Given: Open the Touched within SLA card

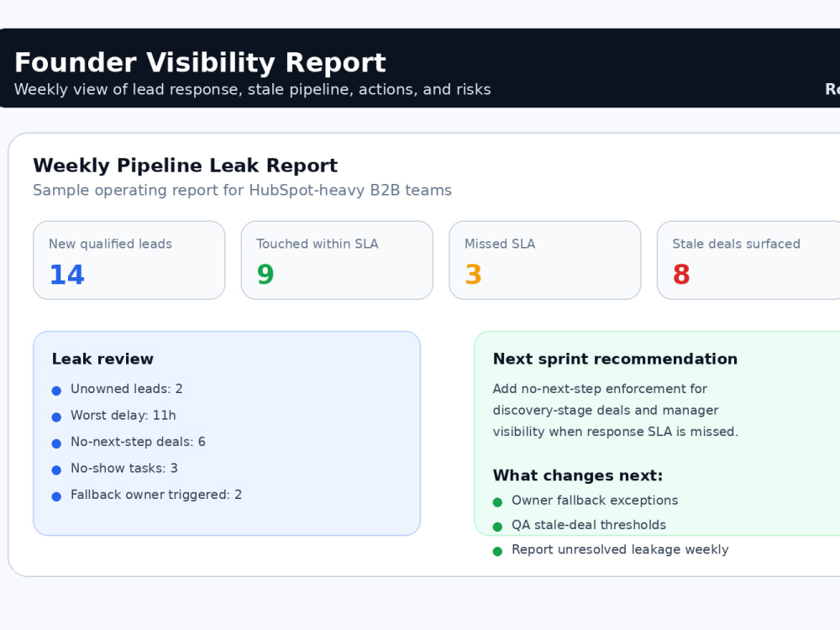Looking at the screenshot, I should pyautogui.click(x=337, y=260).
